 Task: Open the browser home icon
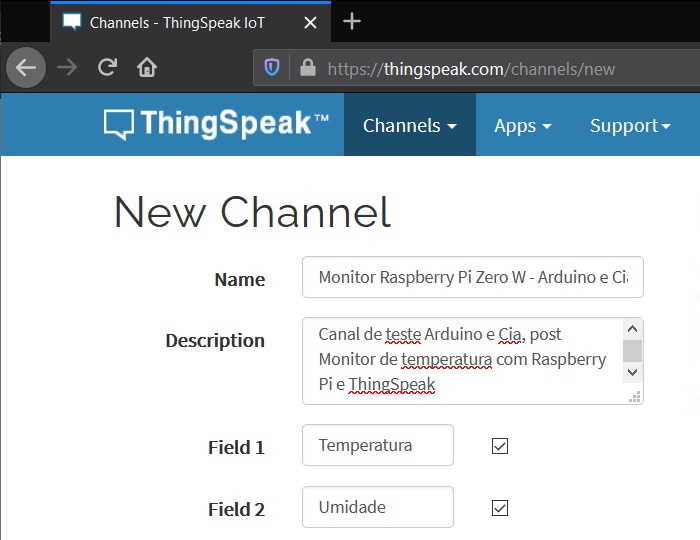pos(147,67)
